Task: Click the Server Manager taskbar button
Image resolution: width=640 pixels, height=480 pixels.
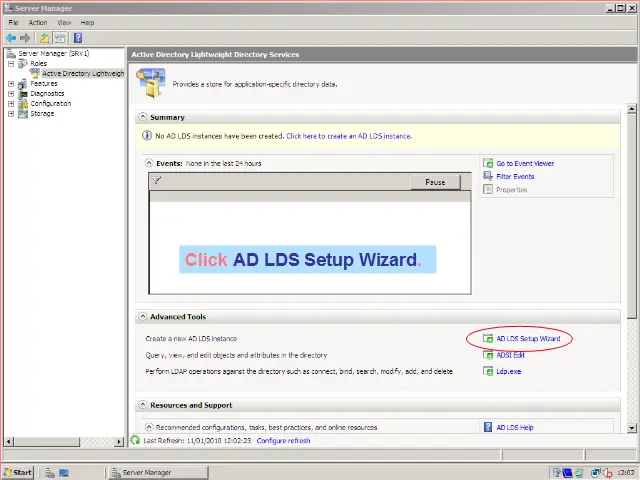Action: pyautogui.click(x=158, y=472)
